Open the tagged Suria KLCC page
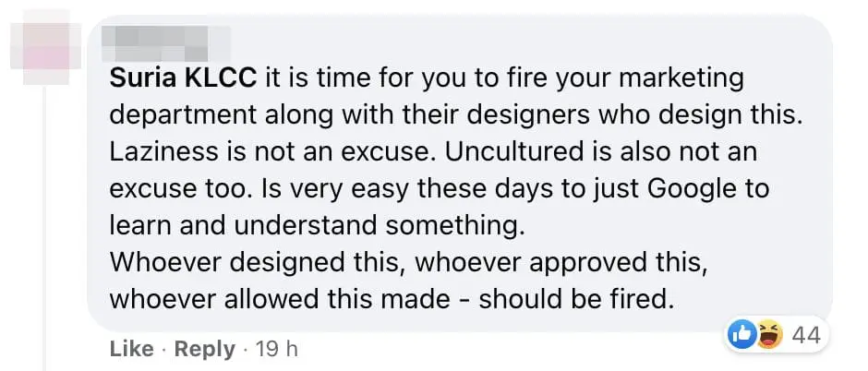868x371 pixels. (183, 78)
